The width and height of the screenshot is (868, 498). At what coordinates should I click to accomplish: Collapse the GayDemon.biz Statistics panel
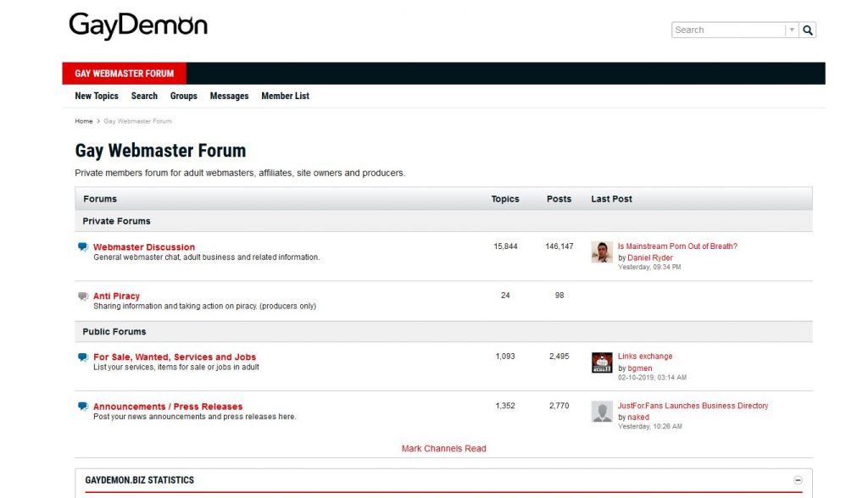pyautogui.click(x=798, y=480)
